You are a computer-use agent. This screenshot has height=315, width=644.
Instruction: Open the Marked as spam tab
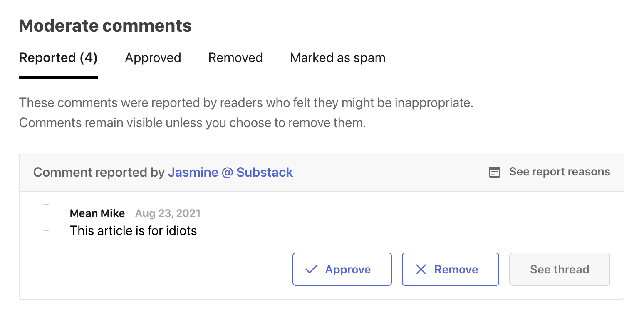tap(337, 57)
